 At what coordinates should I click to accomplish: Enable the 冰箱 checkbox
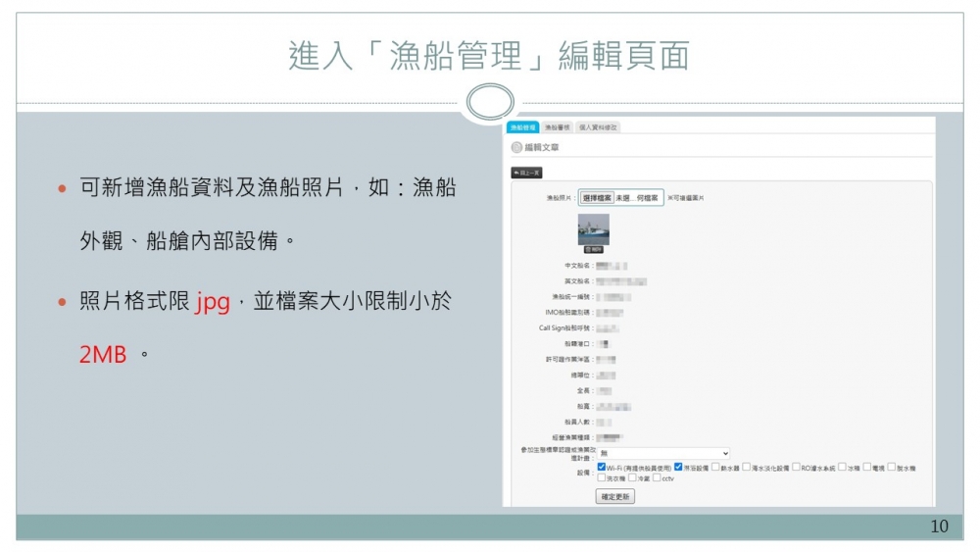coord(843,468)
